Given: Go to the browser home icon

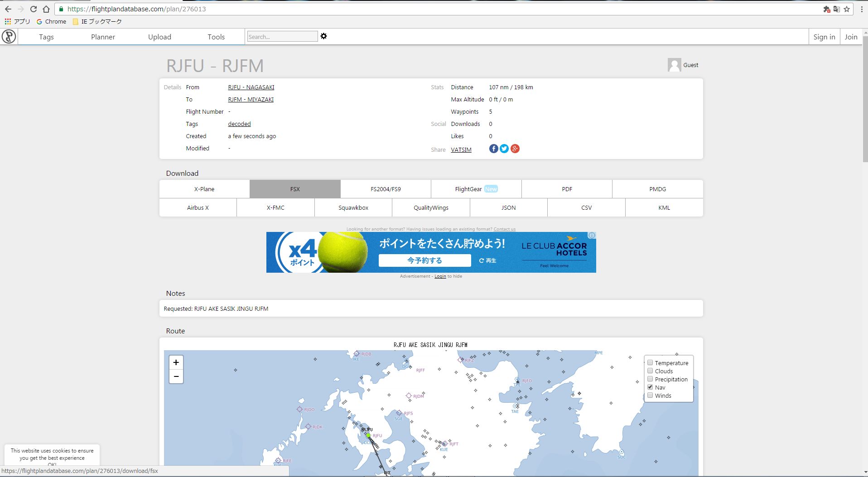Looking at the screenshot, I should pos(46,9).
